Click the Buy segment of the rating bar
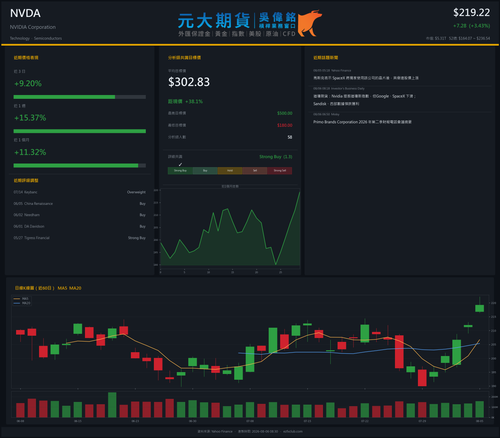 click(x=205, y=171)
